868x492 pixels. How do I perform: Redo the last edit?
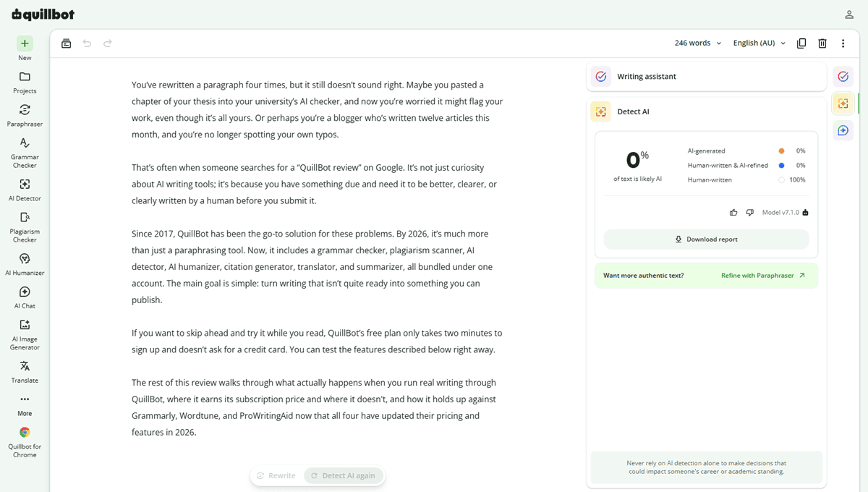point(108,43)
